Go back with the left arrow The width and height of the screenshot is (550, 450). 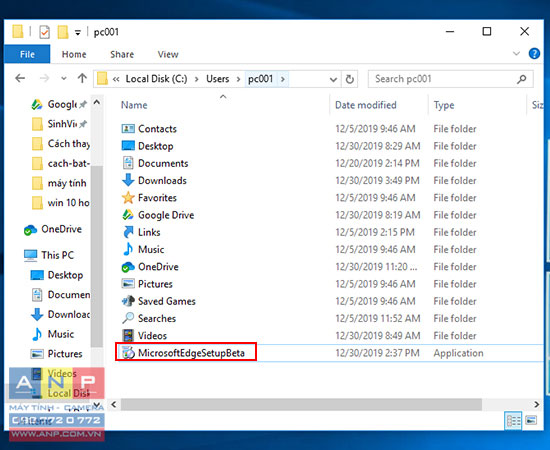pyautogui.click(x=20, y=78)
